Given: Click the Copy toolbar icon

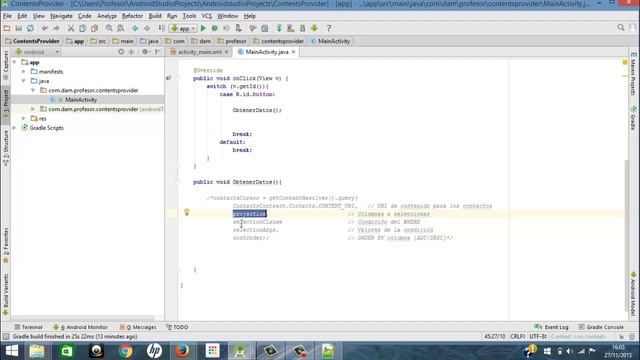Looking at the screenshot, I should [82, 28].
